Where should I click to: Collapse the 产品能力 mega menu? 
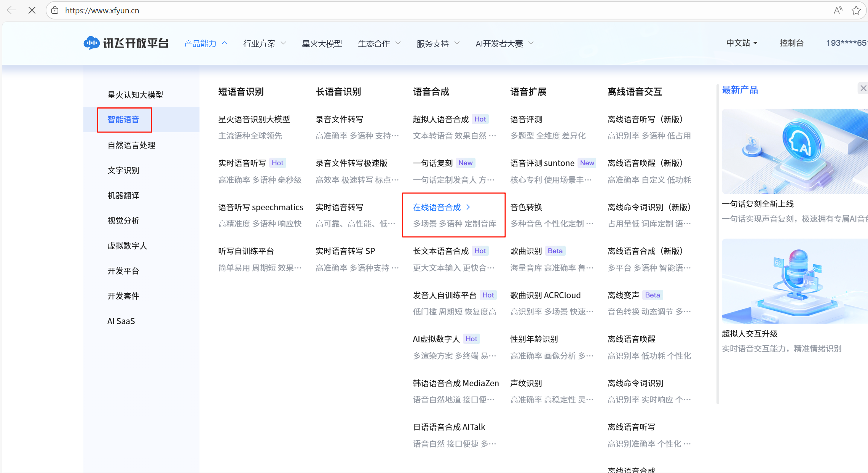pos(205,43)
